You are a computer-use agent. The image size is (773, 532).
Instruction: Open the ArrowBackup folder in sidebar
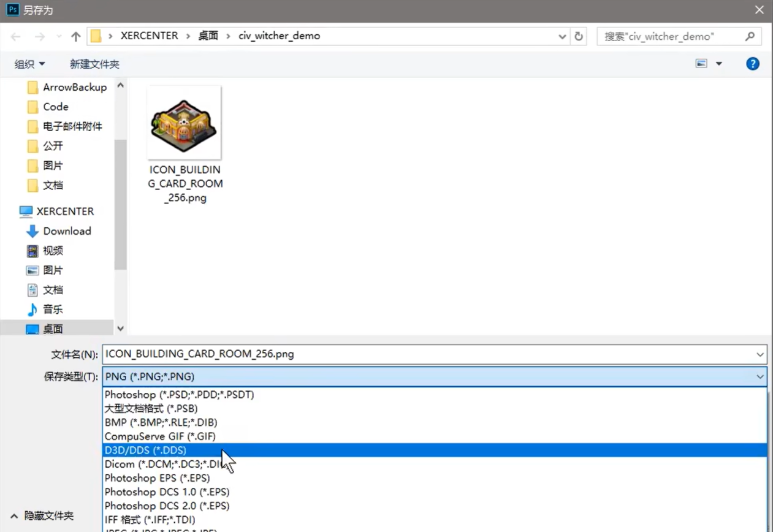click(74, 87)
